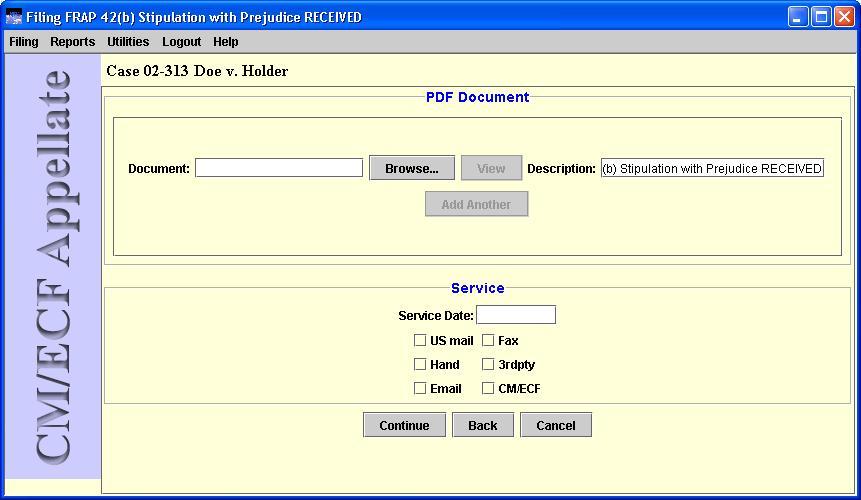This screenshot has width=861, height=500.
Task: Tick the 3rdpty checkbox
Action: coord(488,364)
